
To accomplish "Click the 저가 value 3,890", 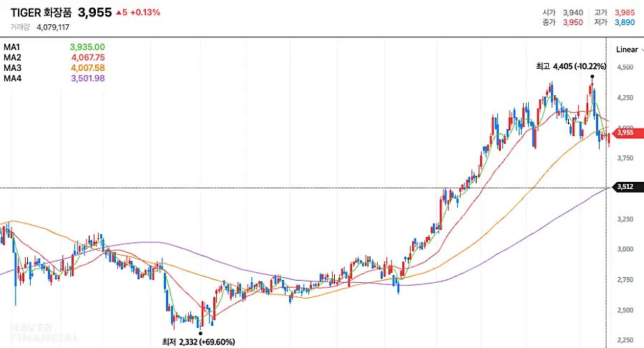I will tap(625, 22).
